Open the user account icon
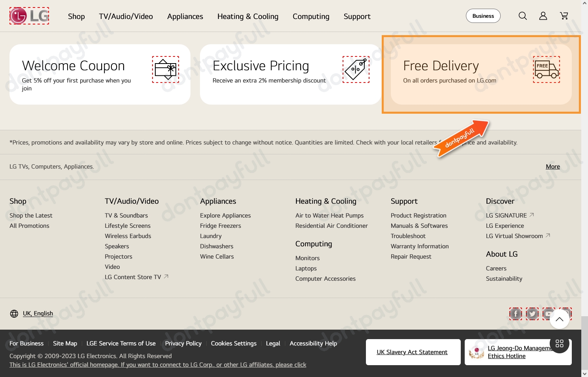588x377 pixels. pyautogui.click(x=543, y=16)
